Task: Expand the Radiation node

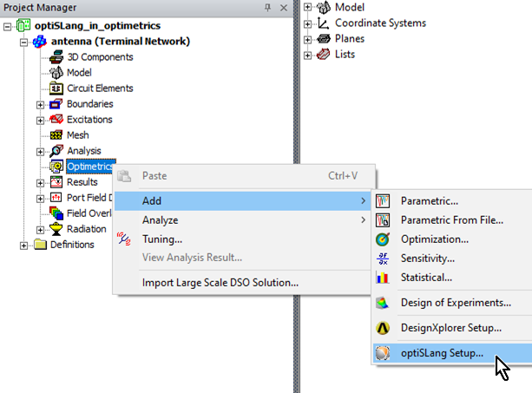Action: click(x=40, y=230)
